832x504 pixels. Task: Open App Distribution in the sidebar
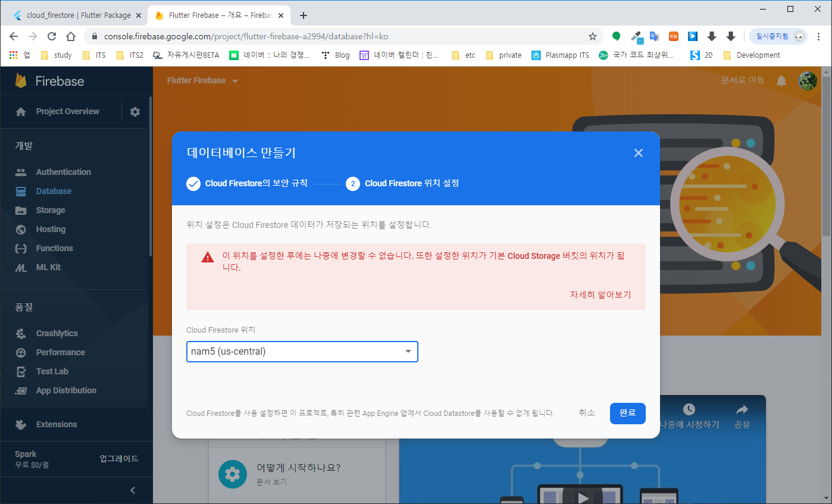point(66,390)
